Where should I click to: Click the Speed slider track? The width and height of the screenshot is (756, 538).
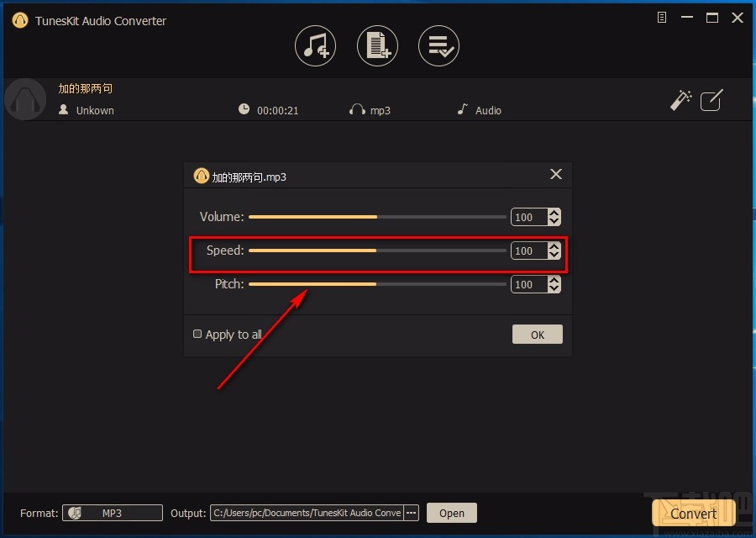[377, 251]
